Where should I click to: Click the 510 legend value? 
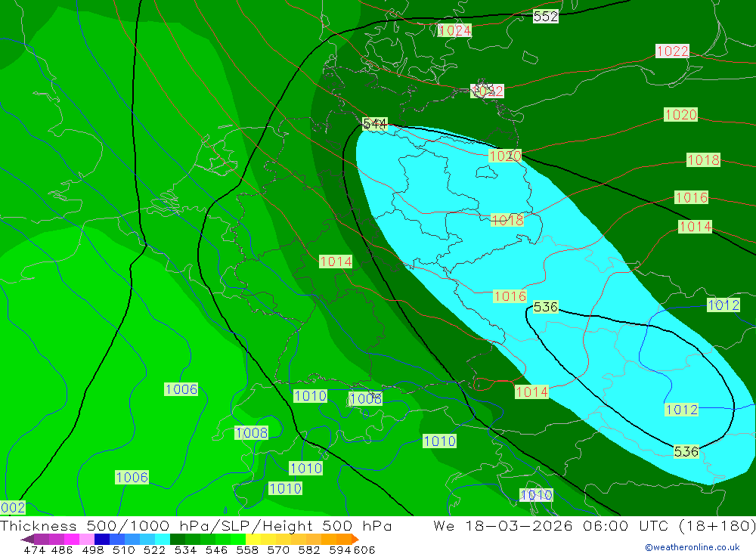123,549
